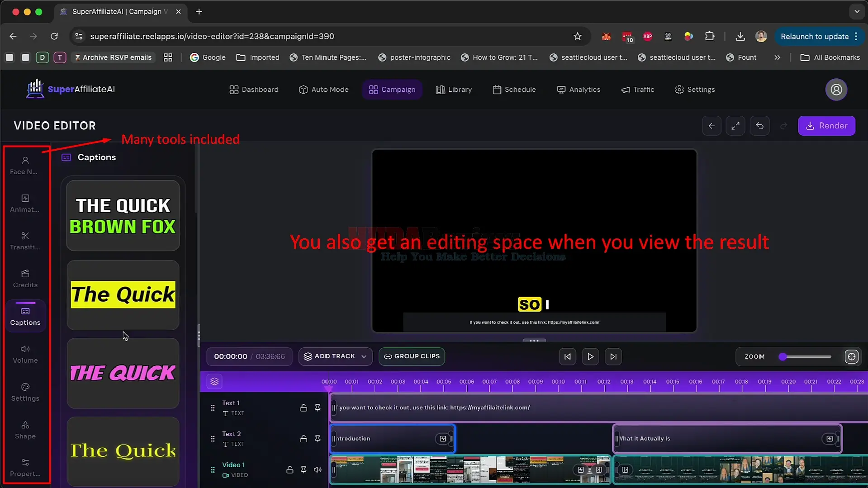Open the Library tab
Viewport: 868px width, 488px height.
pyautogui.click(x=454, y=90)
